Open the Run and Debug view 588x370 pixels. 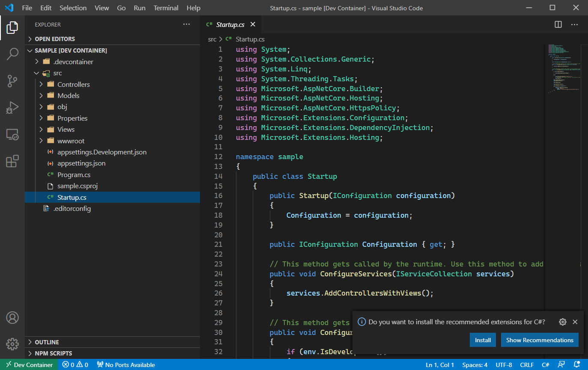pos(12,108)
